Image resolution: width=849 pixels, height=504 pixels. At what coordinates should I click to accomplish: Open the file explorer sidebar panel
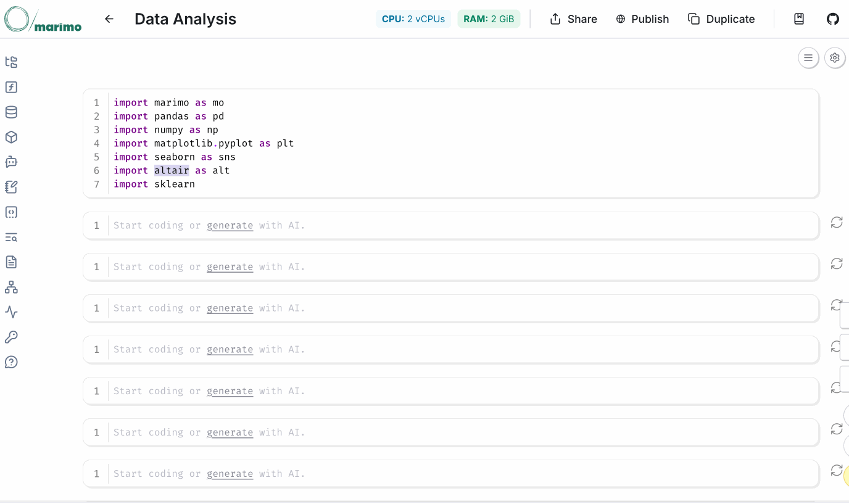(x=11, y=62)
